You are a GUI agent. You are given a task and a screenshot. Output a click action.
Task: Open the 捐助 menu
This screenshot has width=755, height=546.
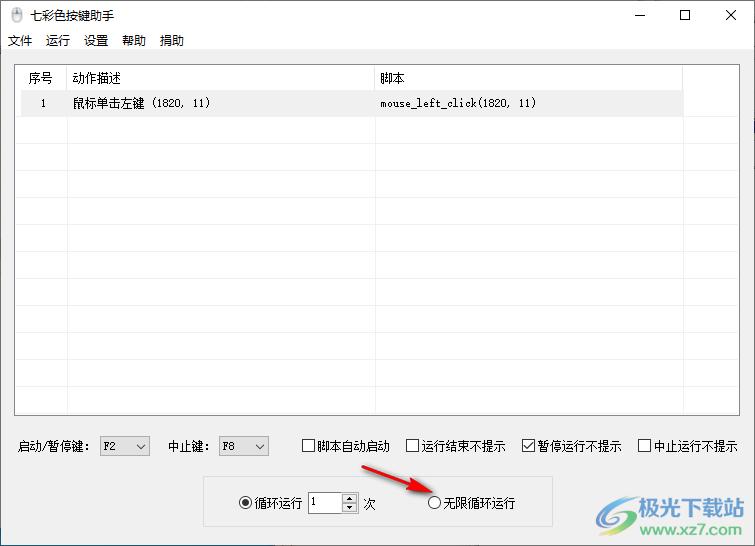[x=172, y=41]
